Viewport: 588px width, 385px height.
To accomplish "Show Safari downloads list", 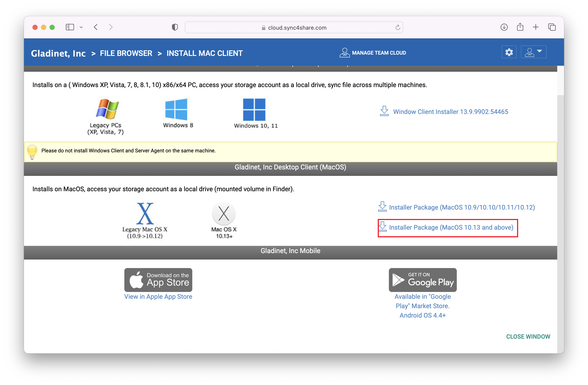I will [x=504, y=27].
